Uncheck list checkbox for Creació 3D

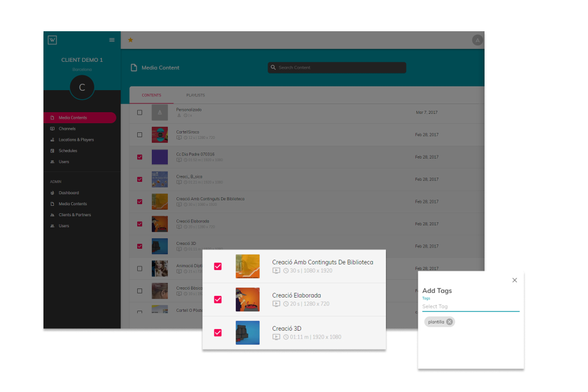click(x=140, y=246)
